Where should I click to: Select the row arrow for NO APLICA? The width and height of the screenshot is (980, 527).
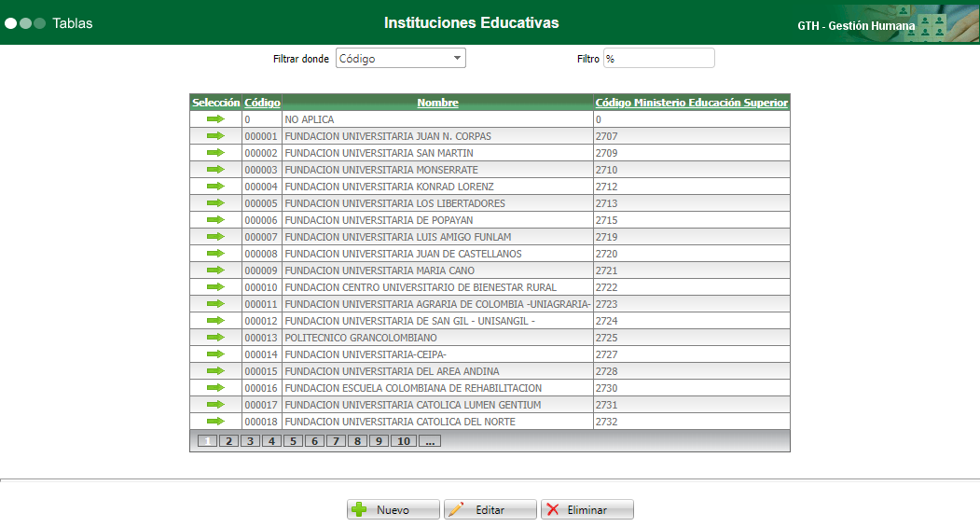pyautogui.click(x=215, y=118)
